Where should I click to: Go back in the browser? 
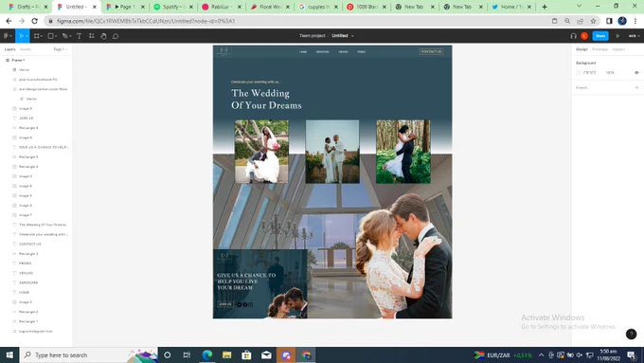click(9, 21)
